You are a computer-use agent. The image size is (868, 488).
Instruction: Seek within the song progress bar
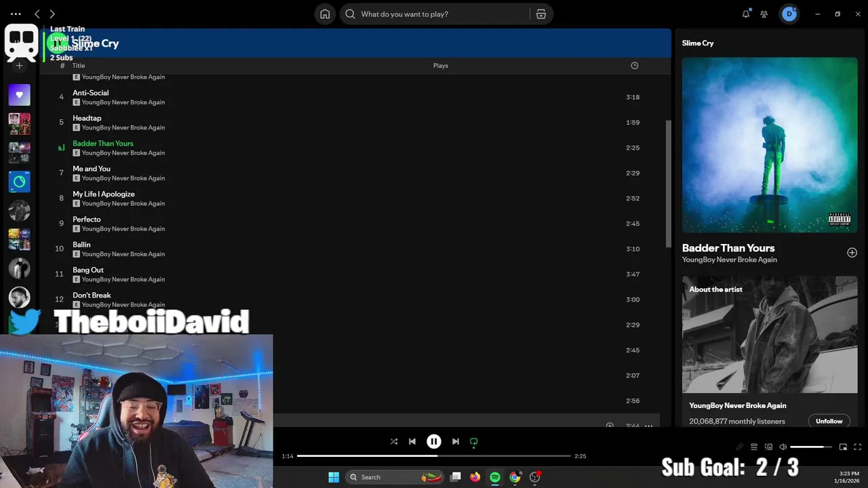point(434,456)
